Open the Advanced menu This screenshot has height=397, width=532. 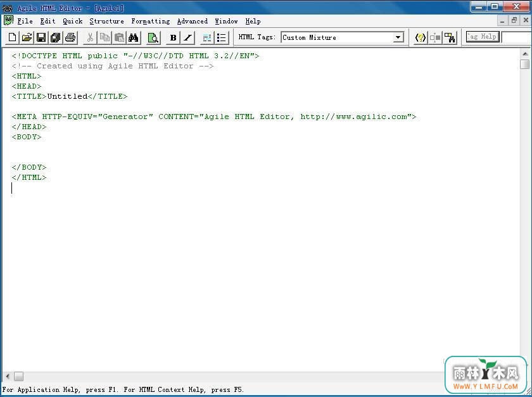pyautogui.click(x=193, y=21)
